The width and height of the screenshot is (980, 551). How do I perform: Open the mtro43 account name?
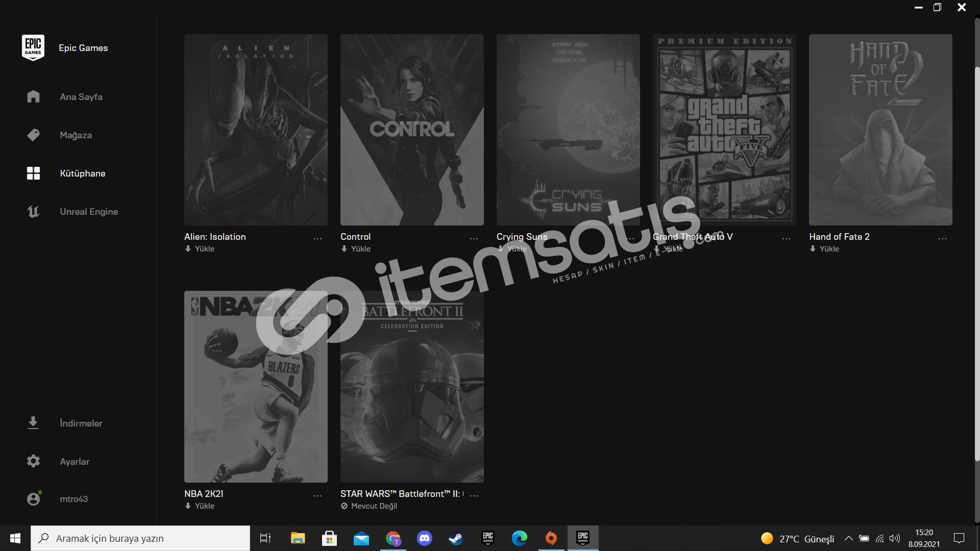coord(73,499)
